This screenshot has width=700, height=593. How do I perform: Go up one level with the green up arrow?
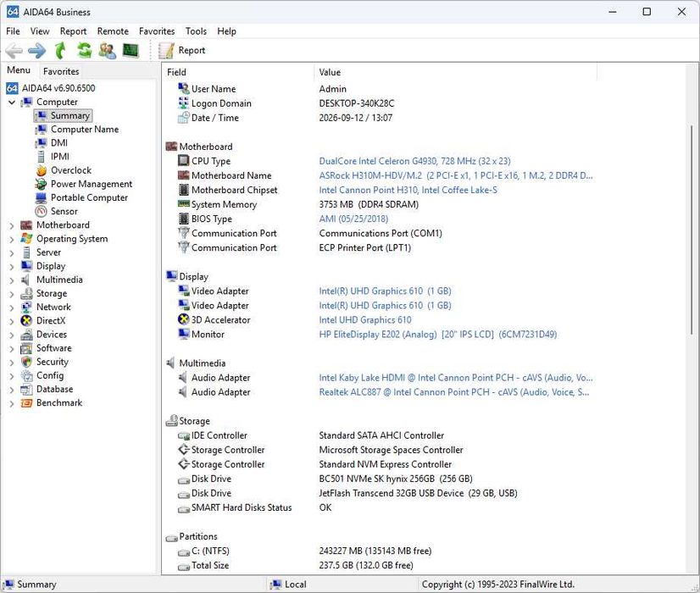click(60, 51)
